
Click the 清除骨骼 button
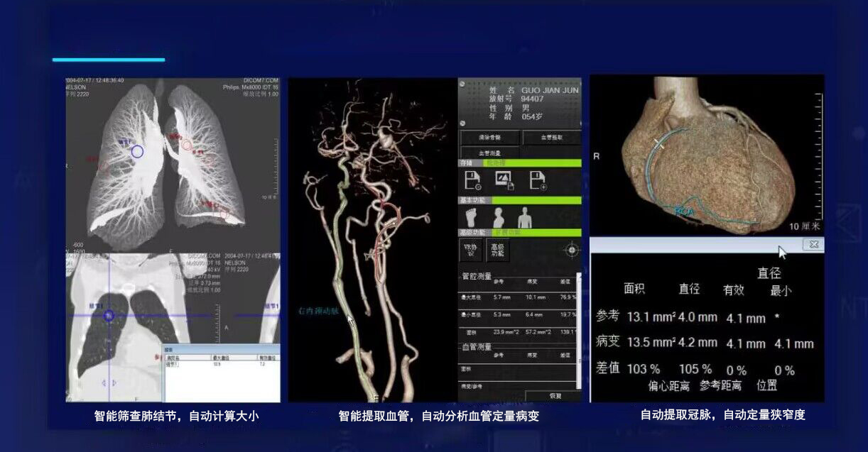[489, 137]
